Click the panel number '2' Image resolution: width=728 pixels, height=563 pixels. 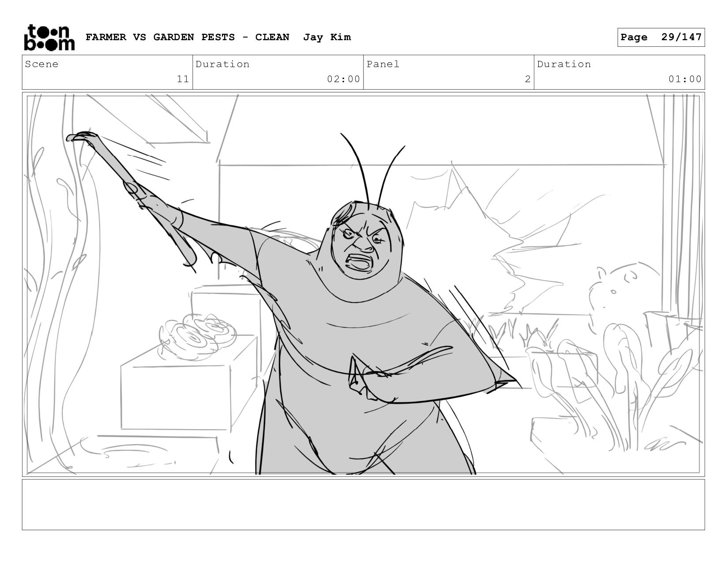527,79
